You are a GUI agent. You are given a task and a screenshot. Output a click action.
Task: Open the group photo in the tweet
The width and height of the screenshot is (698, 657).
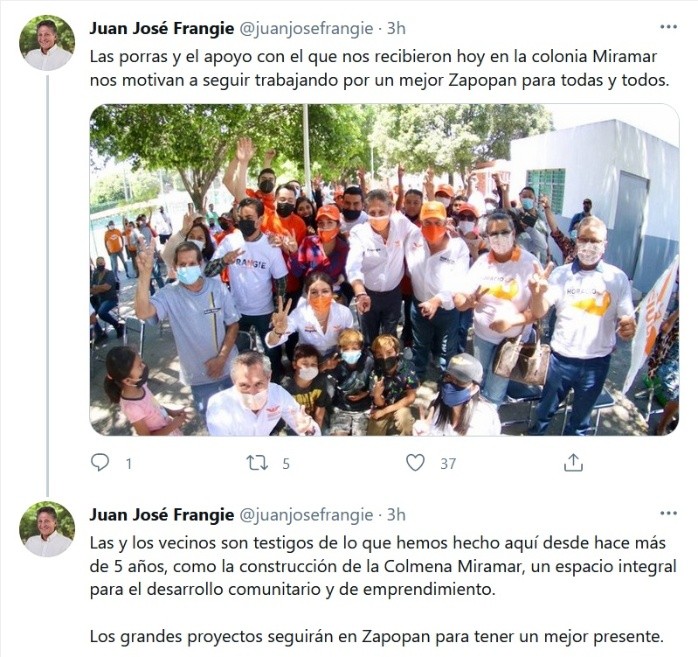384,270
